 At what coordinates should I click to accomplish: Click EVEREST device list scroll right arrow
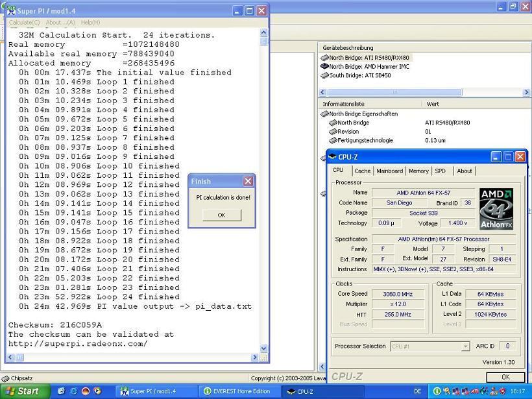[526, 92]
